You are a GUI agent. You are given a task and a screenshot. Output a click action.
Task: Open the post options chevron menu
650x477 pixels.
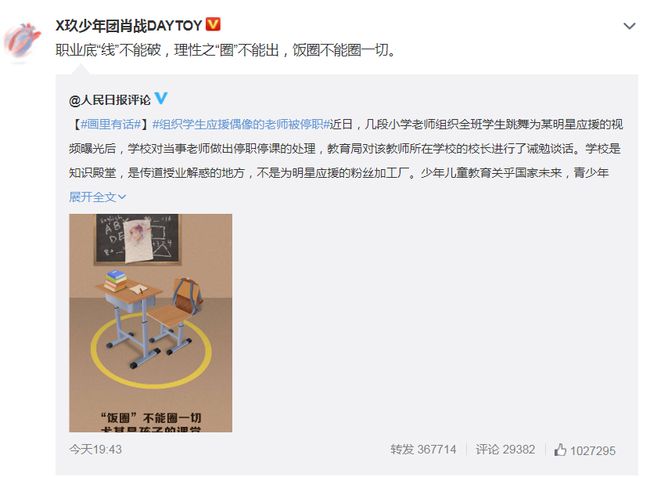pyautogui.click(x=629, y=26)
